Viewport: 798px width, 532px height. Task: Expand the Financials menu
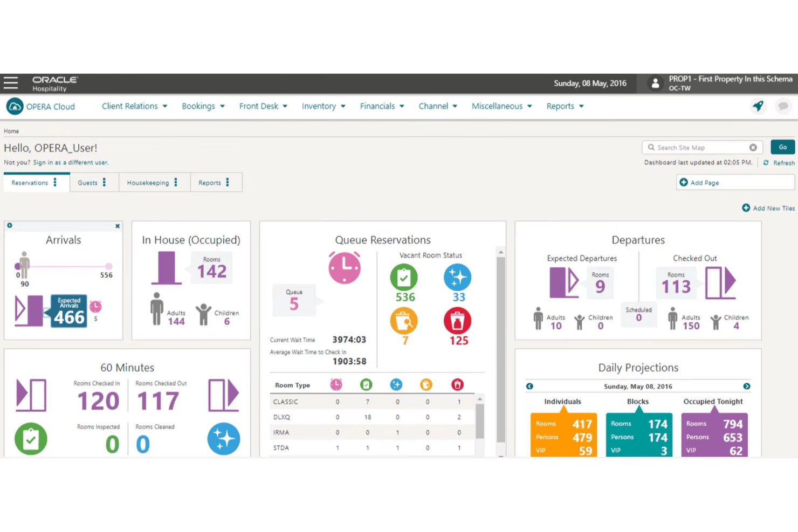point(382,106)
